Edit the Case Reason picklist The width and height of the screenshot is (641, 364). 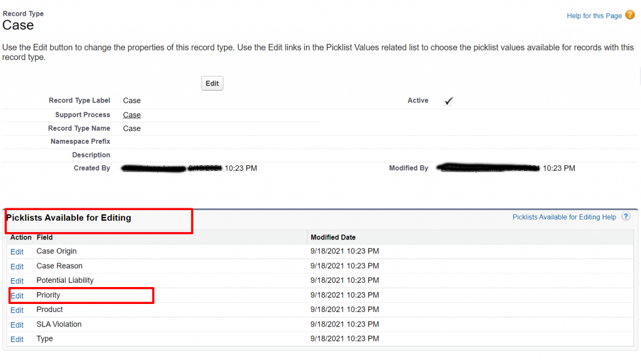pos(17,266)
